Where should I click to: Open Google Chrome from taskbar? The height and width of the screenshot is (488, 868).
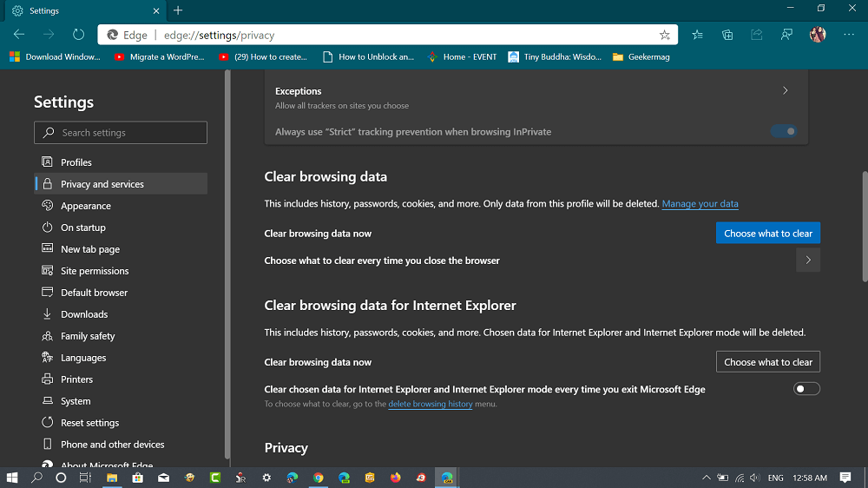(x=318, y=478)
